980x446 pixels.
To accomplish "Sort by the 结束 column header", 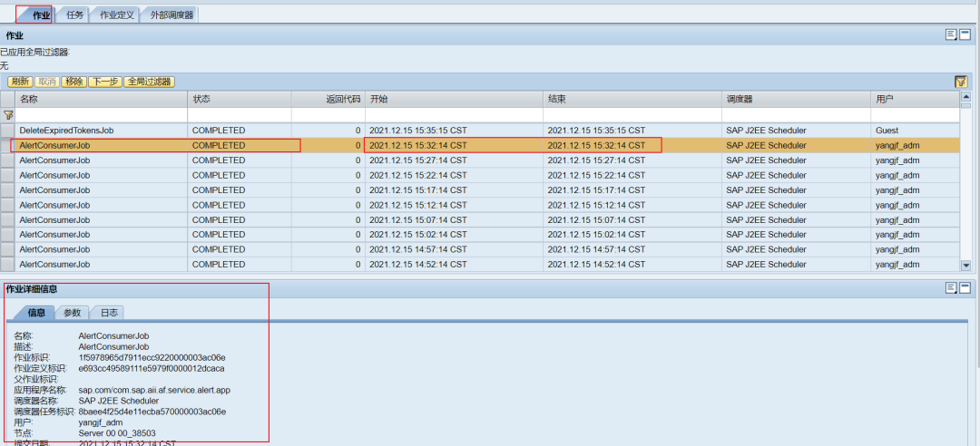I will click(x=632, y=100).
